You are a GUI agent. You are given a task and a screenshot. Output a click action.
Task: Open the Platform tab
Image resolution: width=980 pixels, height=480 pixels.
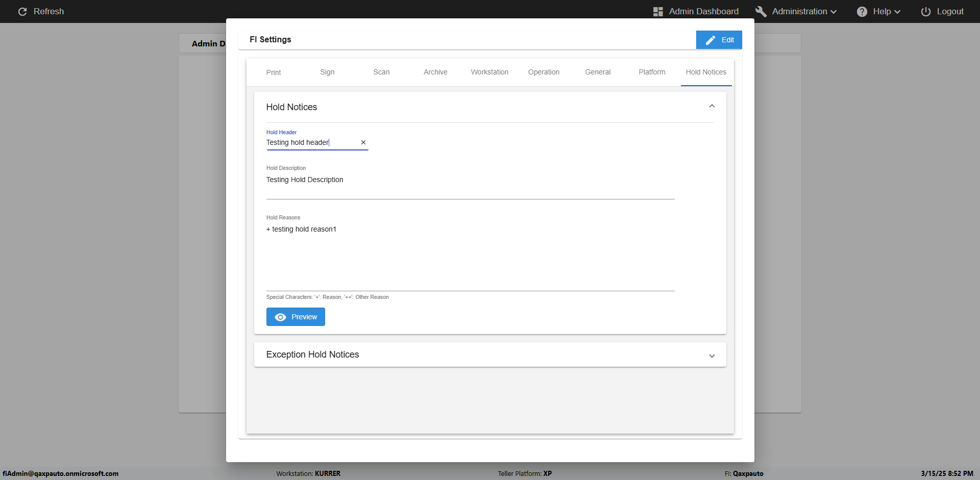point(652,72)
